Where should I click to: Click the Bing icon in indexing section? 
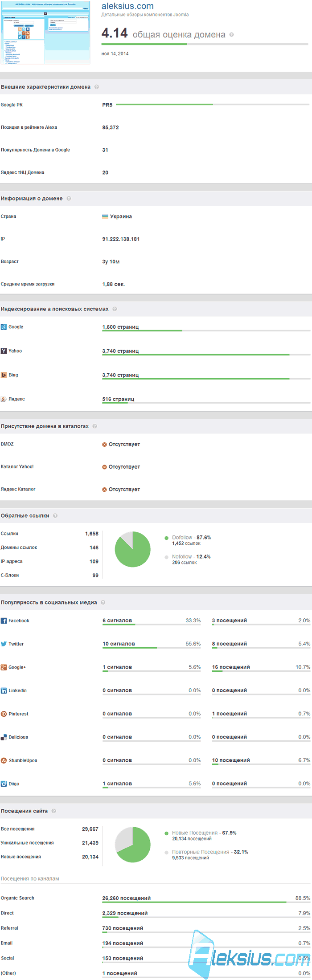[4, 375]
